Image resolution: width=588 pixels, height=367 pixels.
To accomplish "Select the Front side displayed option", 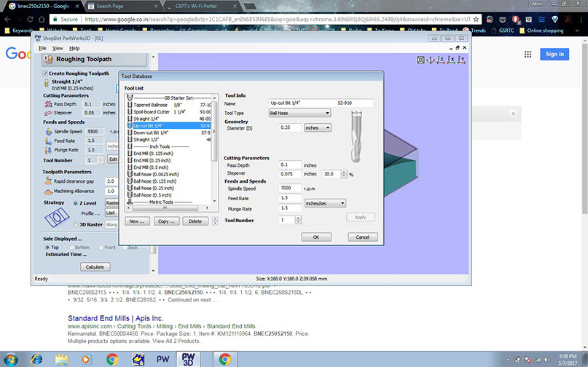I will 101,248.
